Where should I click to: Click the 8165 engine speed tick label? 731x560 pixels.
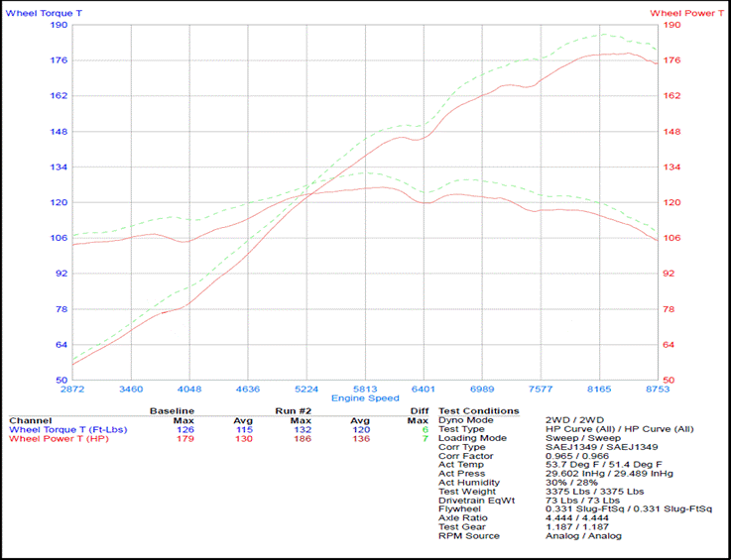click(599, 389)
